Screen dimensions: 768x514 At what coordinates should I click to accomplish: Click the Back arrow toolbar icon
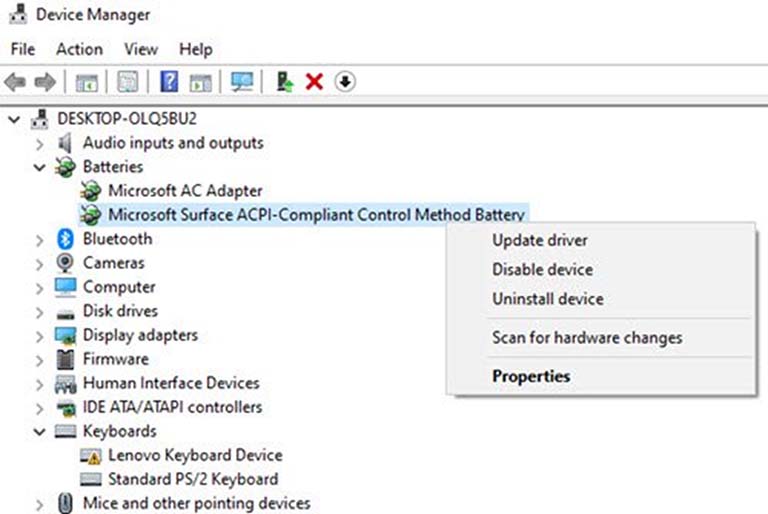[15, 82]
